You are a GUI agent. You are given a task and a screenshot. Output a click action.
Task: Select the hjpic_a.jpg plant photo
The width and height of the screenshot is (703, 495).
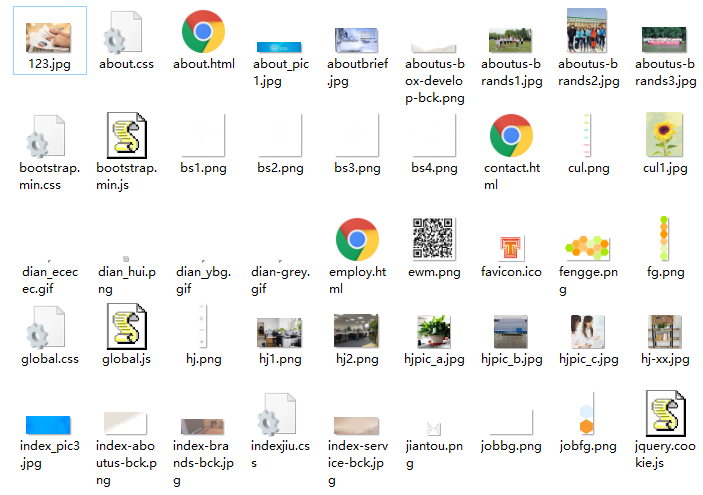[x=434, y=332]
